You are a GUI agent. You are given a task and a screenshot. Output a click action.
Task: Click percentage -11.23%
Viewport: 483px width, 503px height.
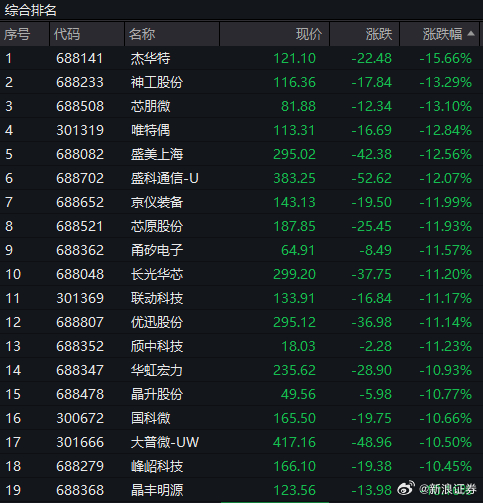pos(446,346)
